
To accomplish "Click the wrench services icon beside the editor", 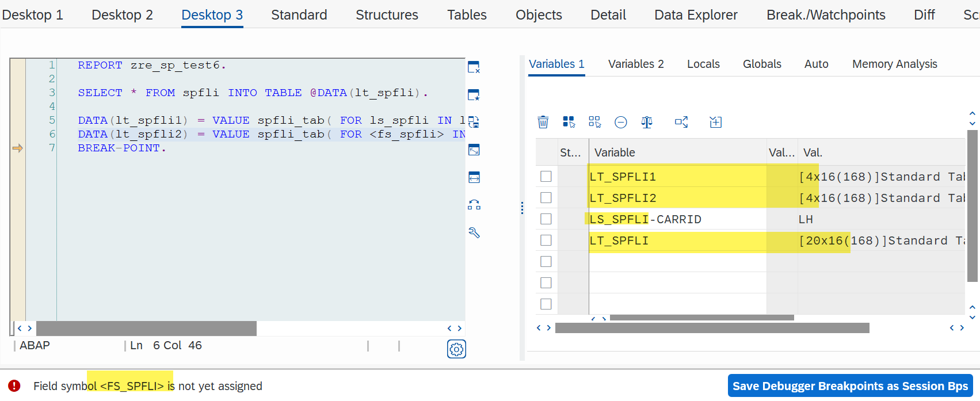I will [474, 232].
